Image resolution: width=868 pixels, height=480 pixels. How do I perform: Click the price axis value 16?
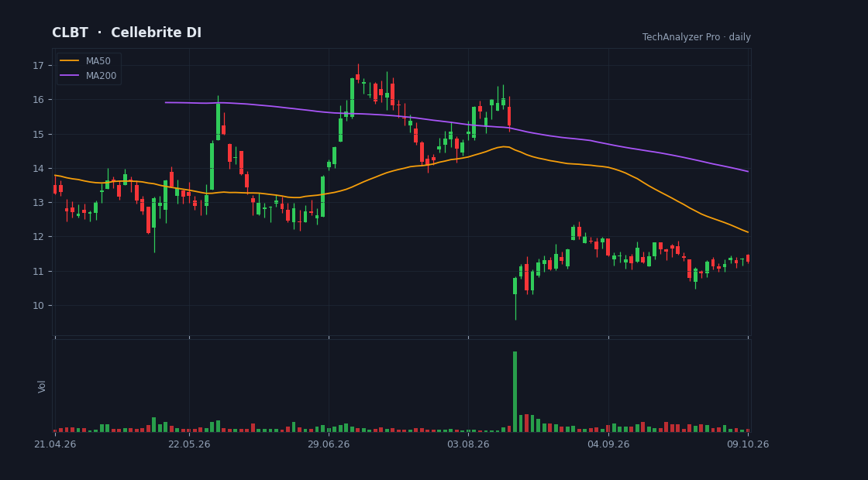point(38,100)
